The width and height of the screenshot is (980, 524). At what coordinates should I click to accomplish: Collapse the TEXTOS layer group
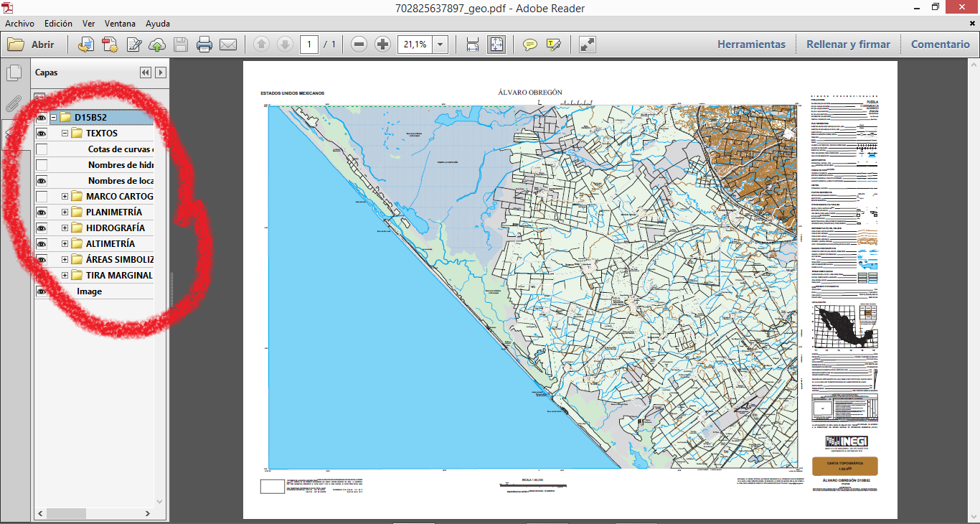[x=65, y=134]
